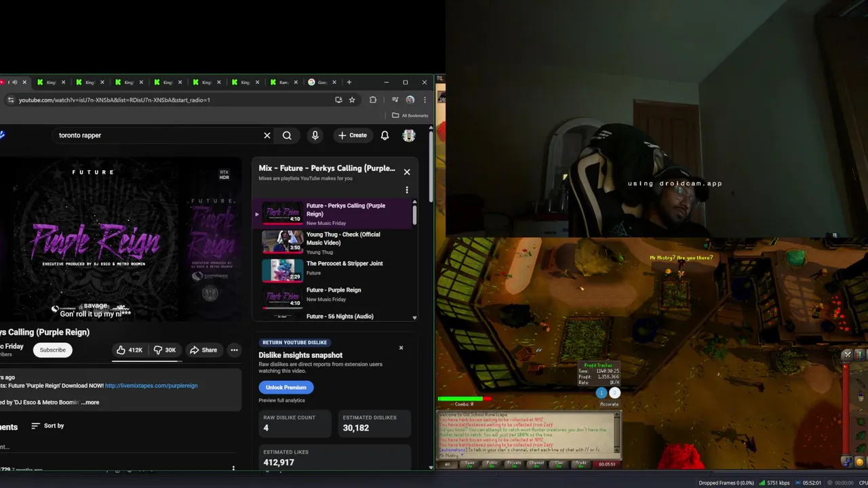Click the address bar URL
The image size is (868, 488).
coord(115,100)
